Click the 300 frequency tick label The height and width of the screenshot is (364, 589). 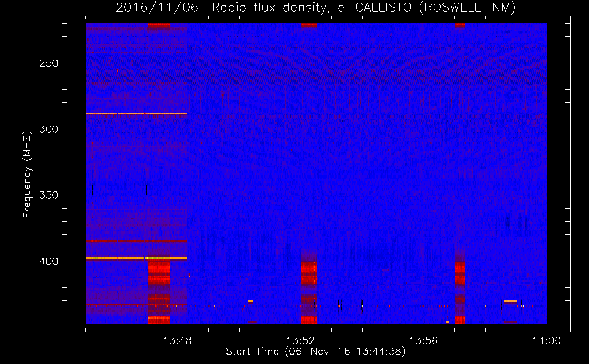(x=49, y=129)
